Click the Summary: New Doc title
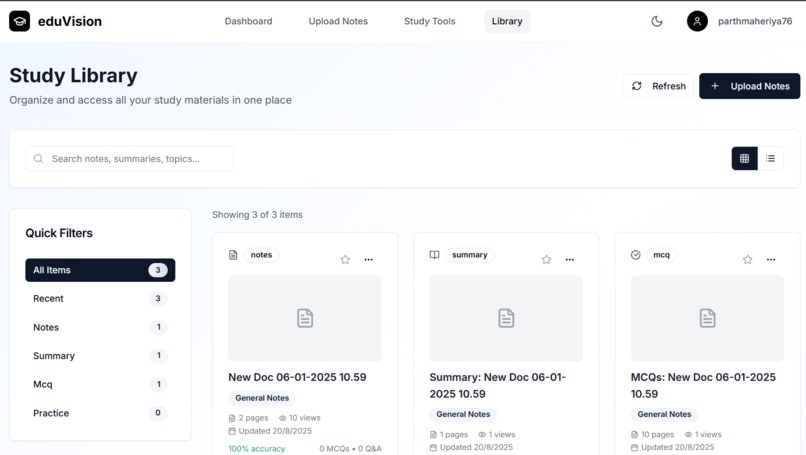 pyautogui.click(x=498, y=386)
